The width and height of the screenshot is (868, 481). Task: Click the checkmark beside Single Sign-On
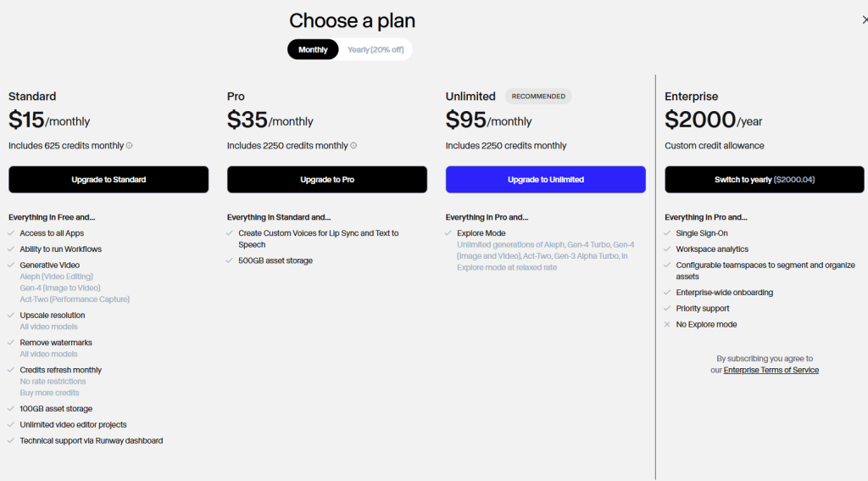coord(668,233)
